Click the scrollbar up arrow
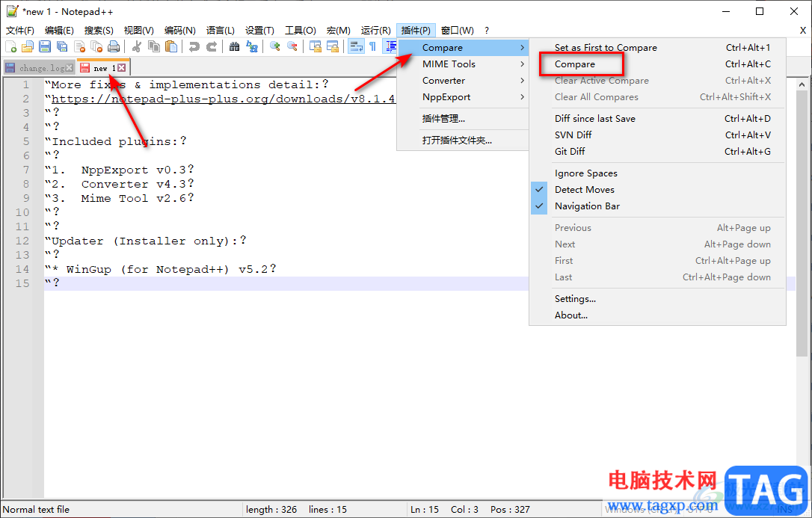 tap(802, 84)
